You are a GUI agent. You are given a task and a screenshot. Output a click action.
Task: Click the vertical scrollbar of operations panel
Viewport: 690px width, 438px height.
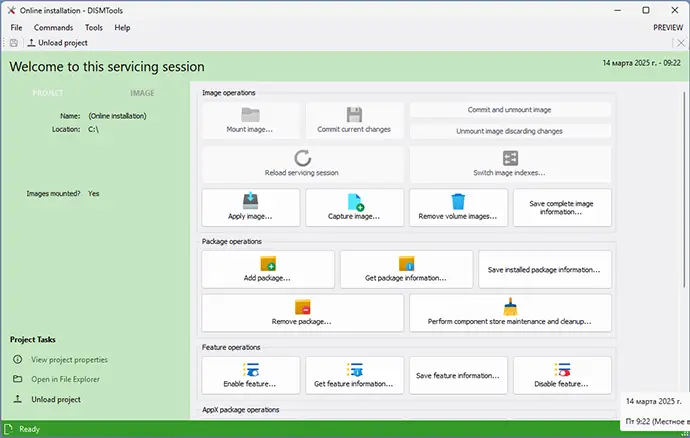coord(684,189)
